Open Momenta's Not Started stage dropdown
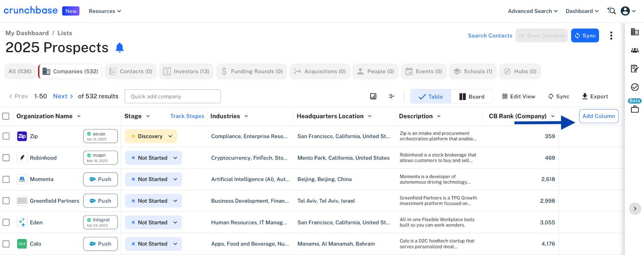 coord(153,179)
